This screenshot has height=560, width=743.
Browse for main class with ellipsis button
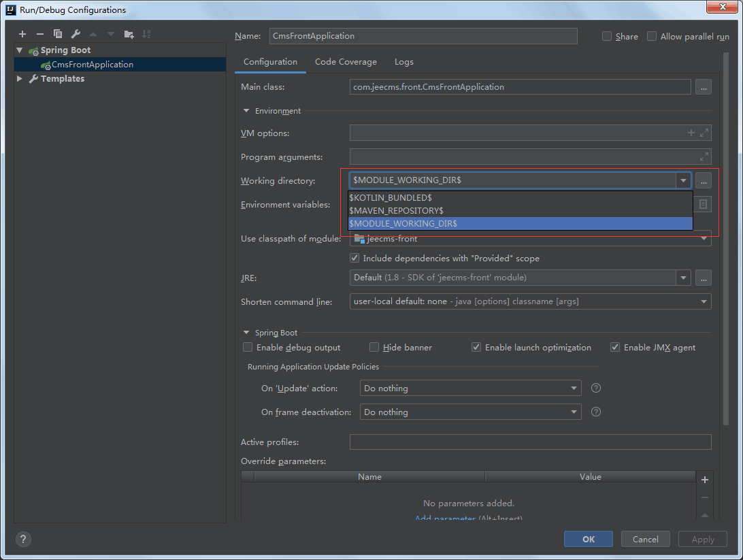[703, 87]
